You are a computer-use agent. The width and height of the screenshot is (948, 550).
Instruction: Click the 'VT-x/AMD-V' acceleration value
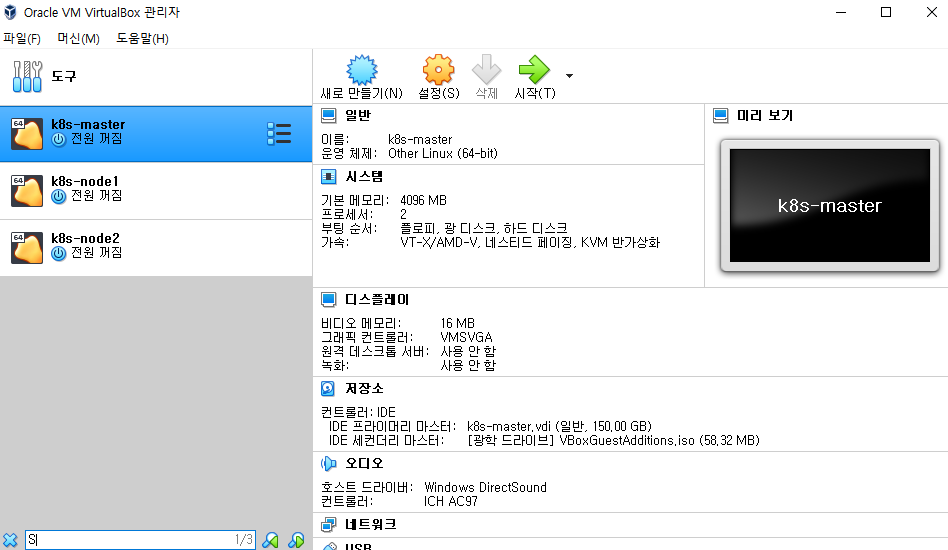tap(530, 242)
